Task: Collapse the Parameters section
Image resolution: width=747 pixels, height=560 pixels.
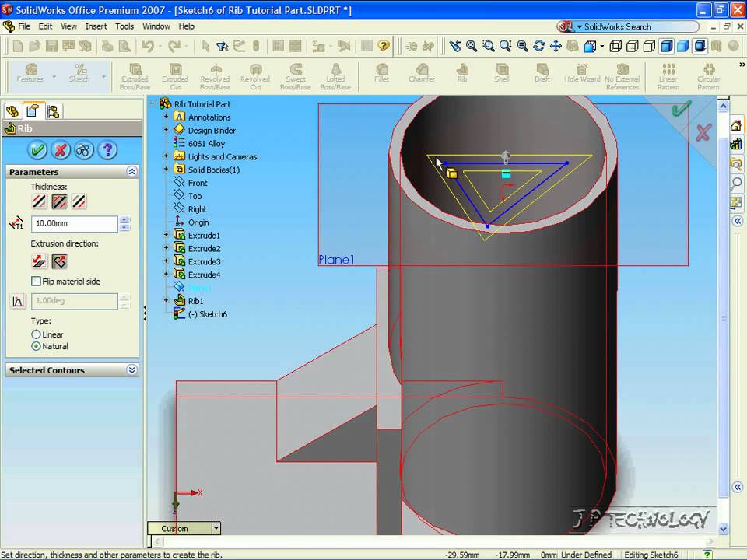Action: tap(132, 171)
